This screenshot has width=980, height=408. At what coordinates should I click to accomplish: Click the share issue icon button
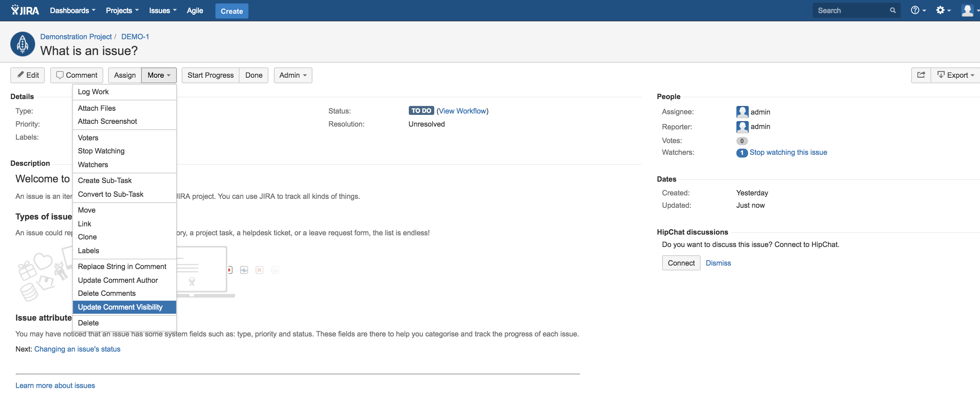pos(921,75)
